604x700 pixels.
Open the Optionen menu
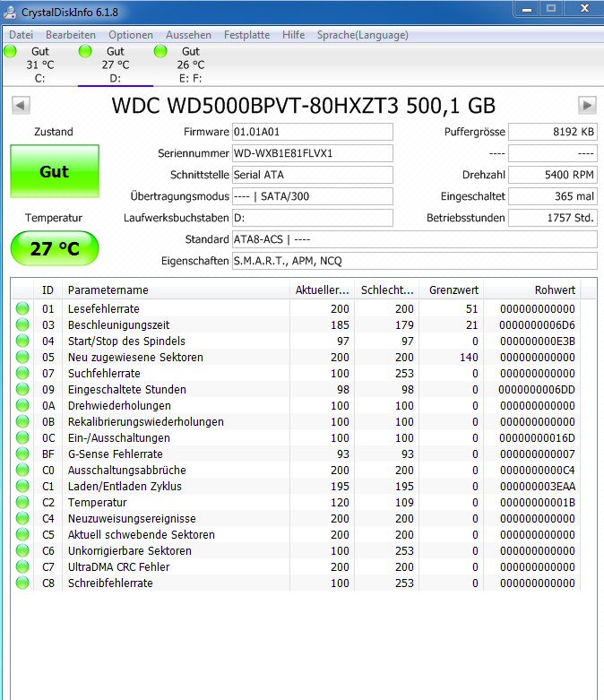(x=131, y=35)
